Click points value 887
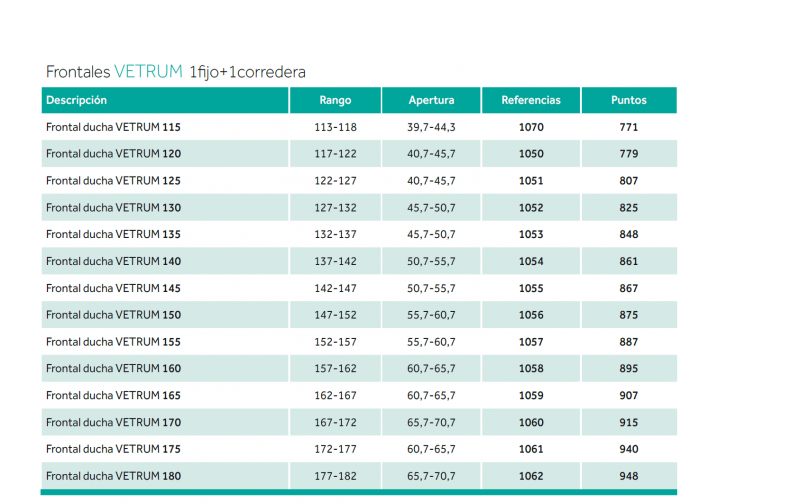This screenshot has width=800, height=503. click(629, 342)
